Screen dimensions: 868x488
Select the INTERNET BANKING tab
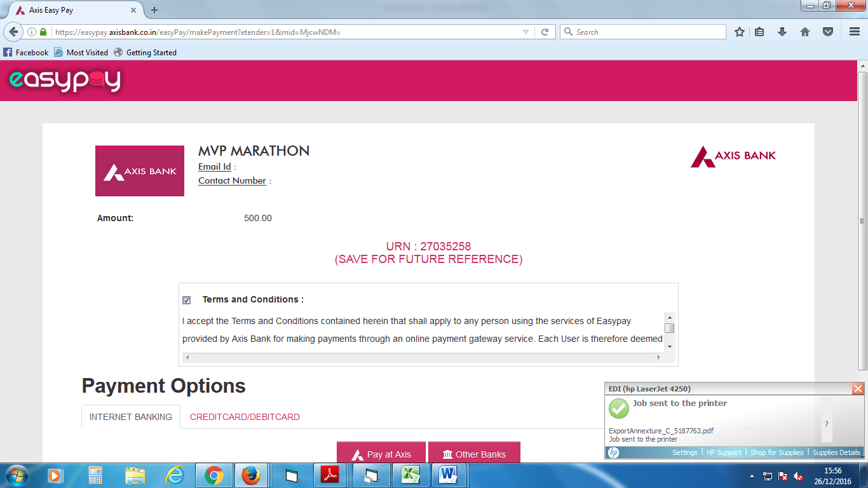[130, 417]
